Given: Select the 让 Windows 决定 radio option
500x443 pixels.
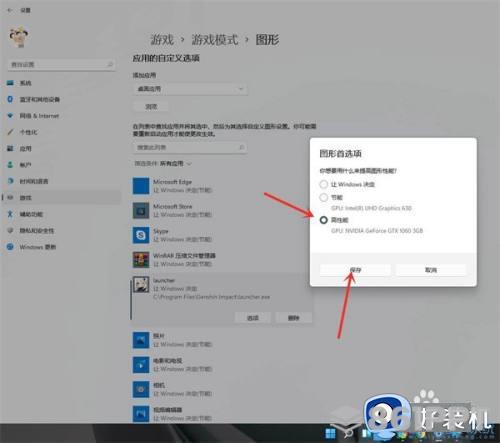Looking at the screenshot, I should 324,184.
